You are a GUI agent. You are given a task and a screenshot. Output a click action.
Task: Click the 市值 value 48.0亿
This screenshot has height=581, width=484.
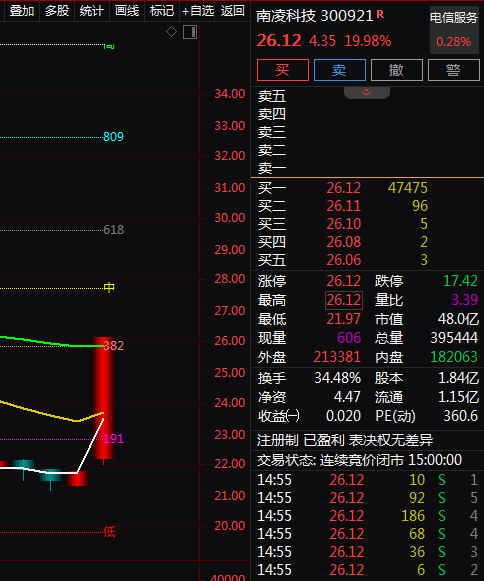pos(458,319)
